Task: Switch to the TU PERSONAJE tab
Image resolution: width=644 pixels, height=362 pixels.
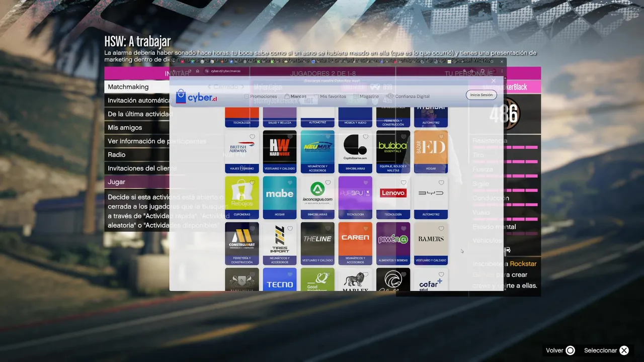Action: coord(468,73)
